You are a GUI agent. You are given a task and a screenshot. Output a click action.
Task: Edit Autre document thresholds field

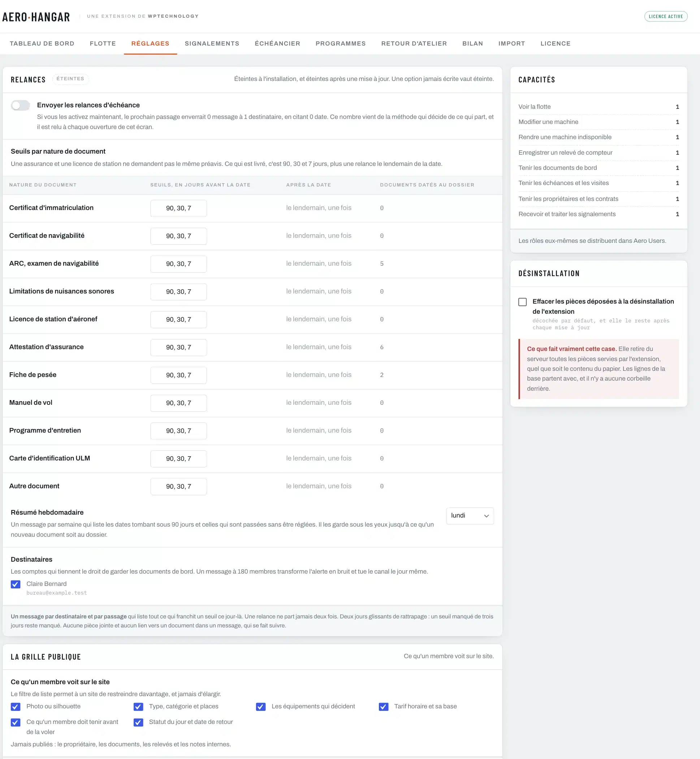point(178,486)
